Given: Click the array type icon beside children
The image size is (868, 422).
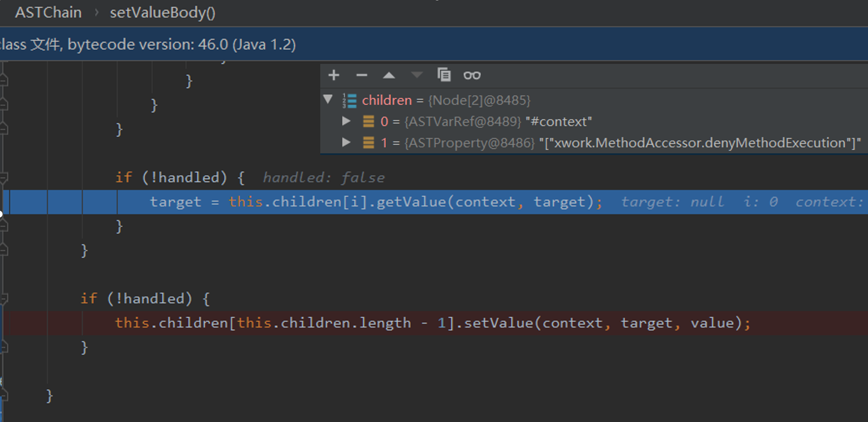Looking at the screenshot, I should point(350,101).
